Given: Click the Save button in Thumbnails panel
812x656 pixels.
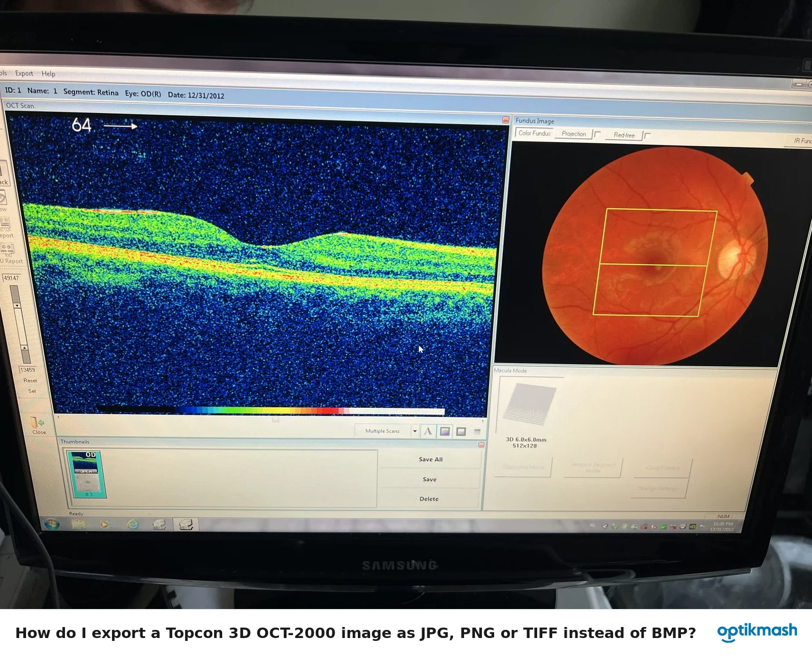Looking at the screenshot, I should point(430,479).
